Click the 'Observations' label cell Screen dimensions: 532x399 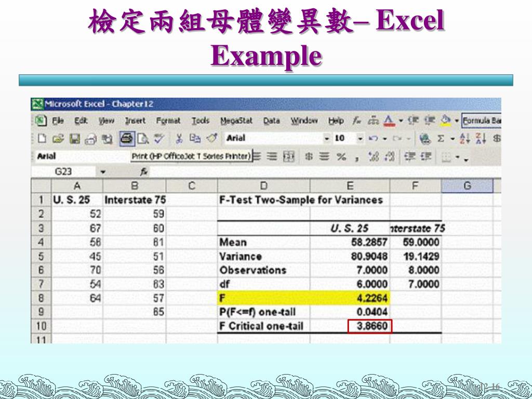(x=263, y=270)
